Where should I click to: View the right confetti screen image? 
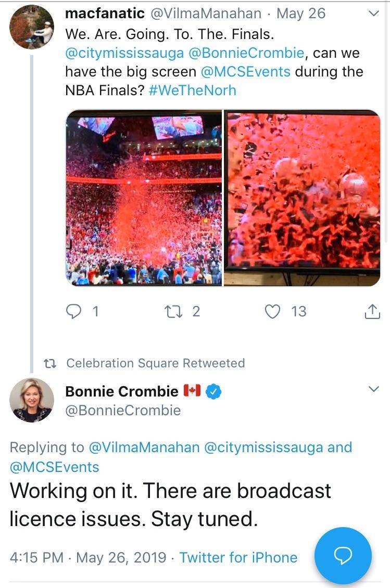[x=301, y=197]
